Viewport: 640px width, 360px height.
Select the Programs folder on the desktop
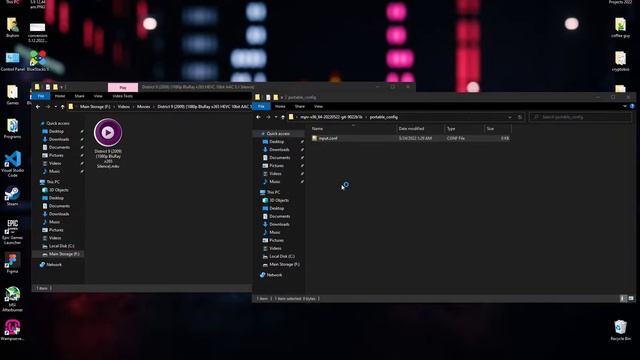12,129
